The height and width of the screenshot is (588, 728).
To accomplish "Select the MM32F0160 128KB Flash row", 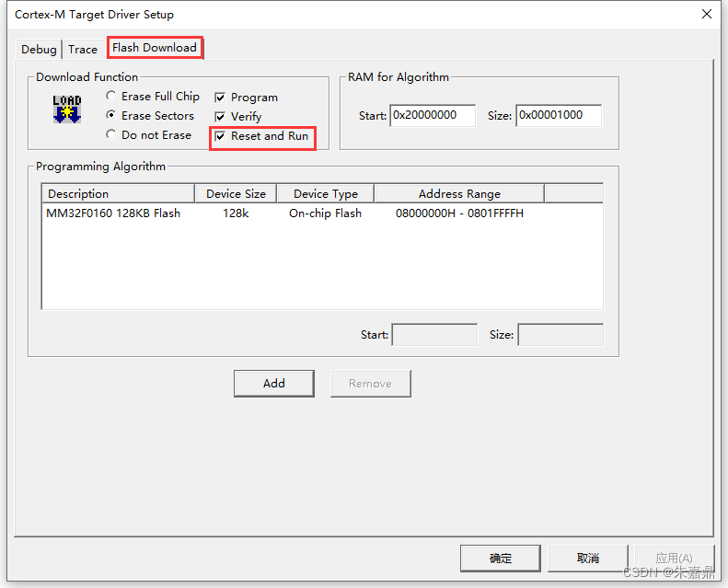I will point(322,213).
